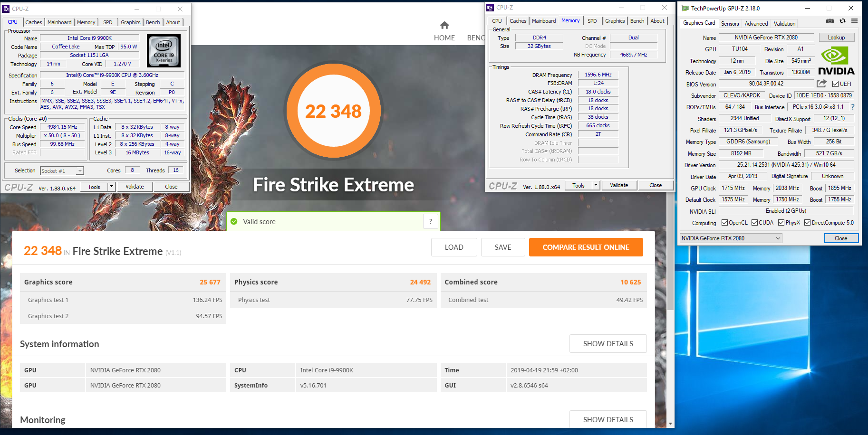Click the LOAD button in 3DMark
Image resolution: width=868 pixels, height=435 pixels.
[454, 247]
